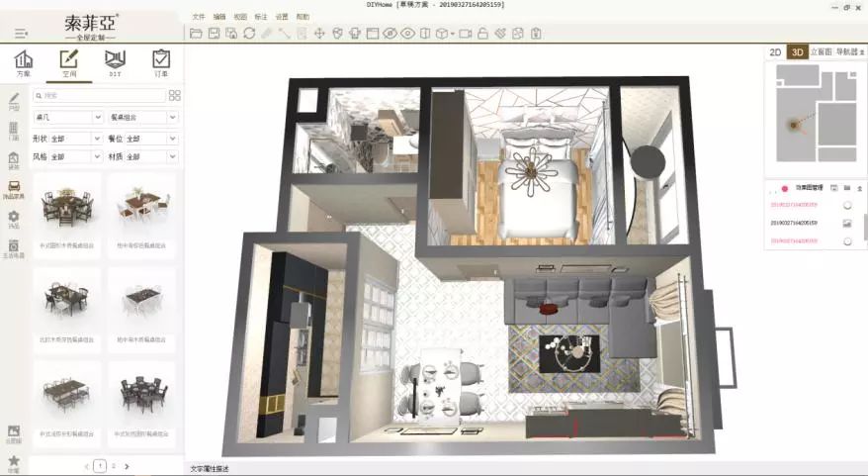Open the 桌几 category dropdown

(68, 118)
